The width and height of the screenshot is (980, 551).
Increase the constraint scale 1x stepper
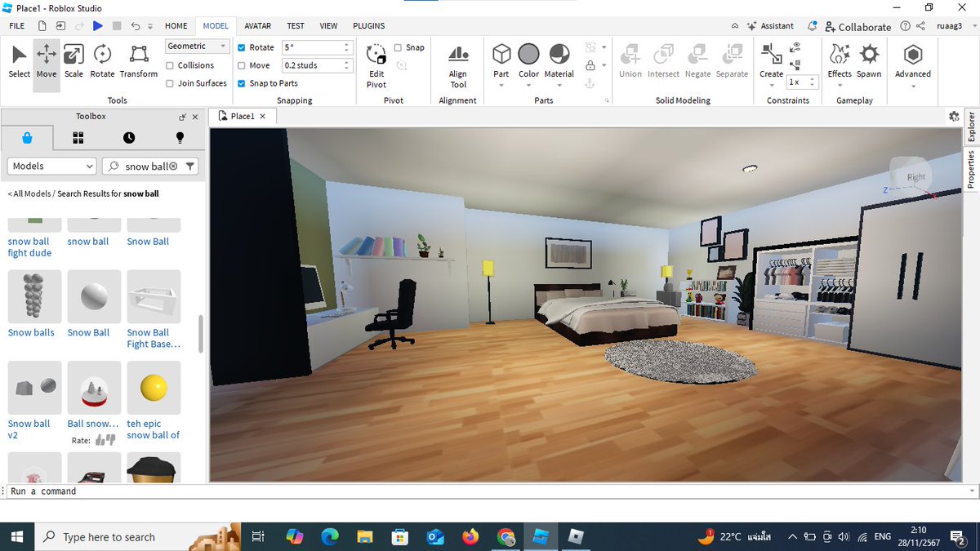tap(812, 79)
